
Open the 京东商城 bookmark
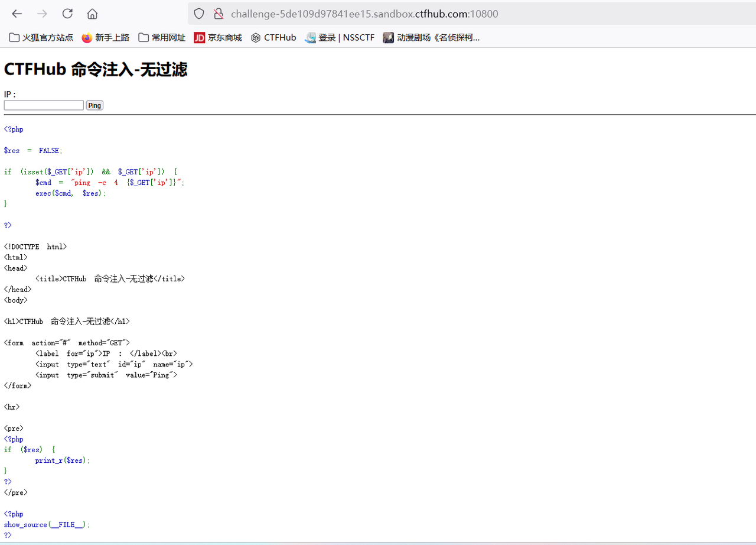(x=218, y=38)
